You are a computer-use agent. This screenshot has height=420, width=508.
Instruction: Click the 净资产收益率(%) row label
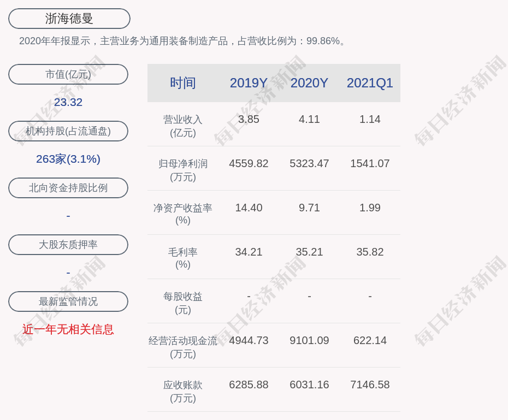tap(183, 214)
